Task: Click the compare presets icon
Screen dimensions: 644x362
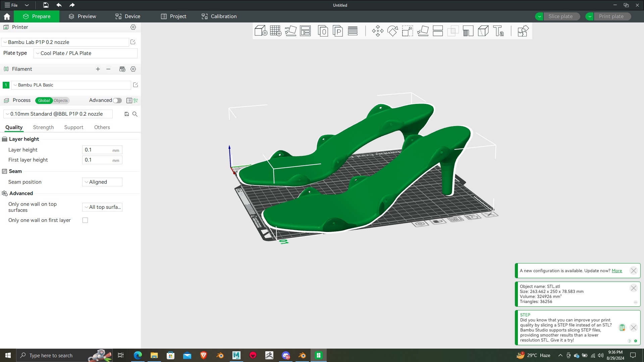Action: point(136,100)
